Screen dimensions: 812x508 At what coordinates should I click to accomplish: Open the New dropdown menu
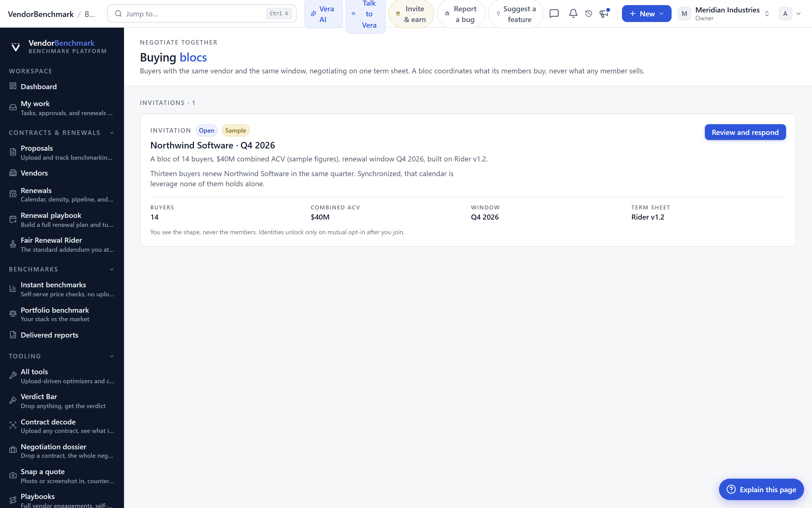click(646, 14)
